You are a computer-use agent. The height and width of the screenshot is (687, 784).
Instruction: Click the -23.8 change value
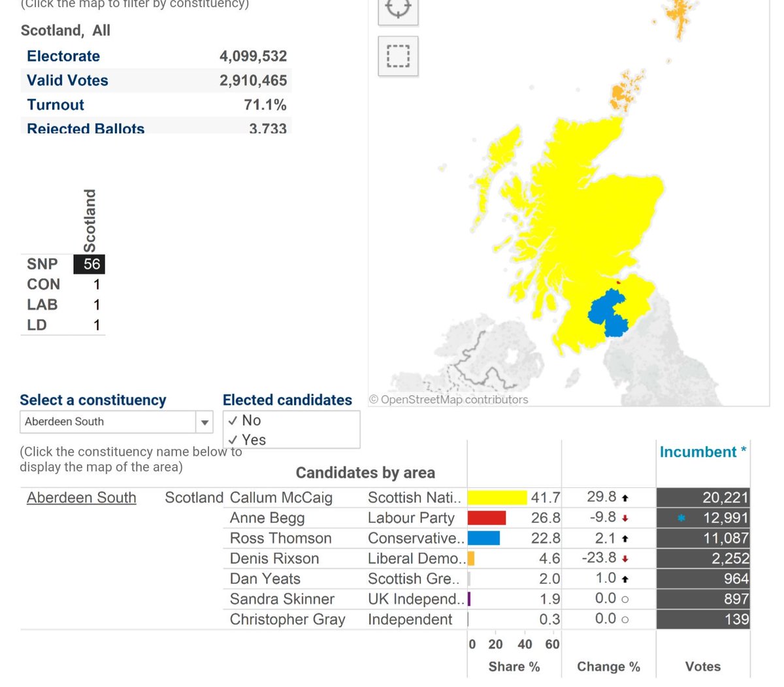coord(600,558)
